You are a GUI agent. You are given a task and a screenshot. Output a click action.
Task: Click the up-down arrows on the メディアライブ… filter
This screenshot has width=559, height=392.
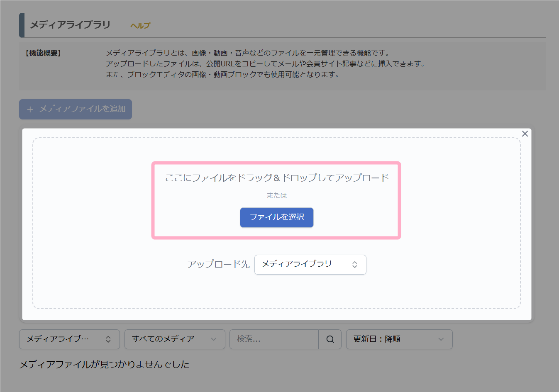click(108, 339)
